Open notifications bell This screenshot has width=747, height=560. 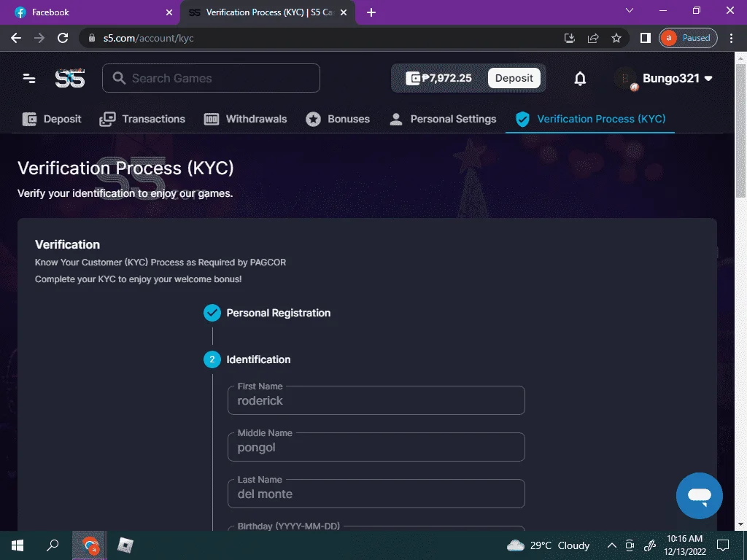[580, 79]
